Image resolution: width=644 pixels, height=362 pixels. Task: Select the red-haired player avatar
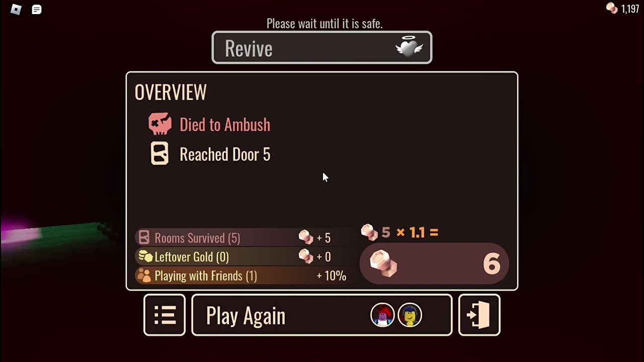pyautogui.click(x=382, y=315)
